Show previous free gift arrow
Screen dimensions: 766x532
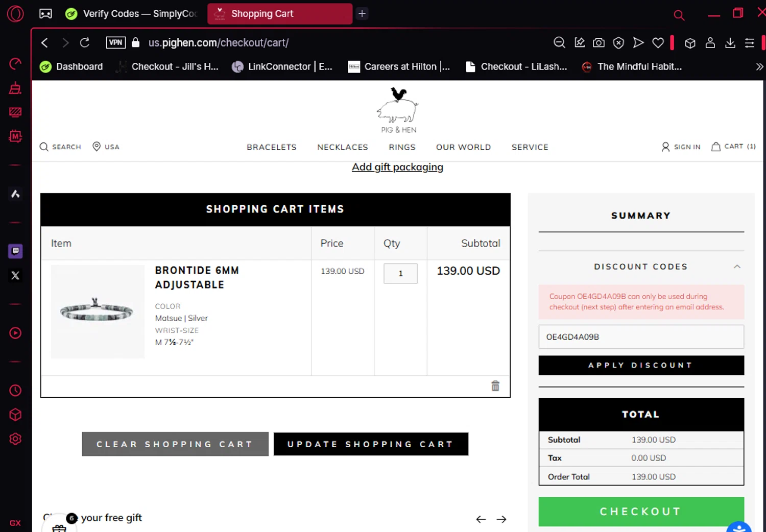coord(481,519)
